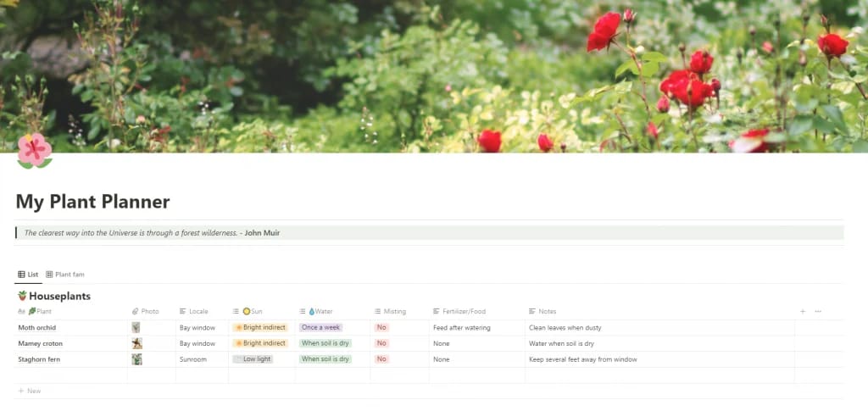Image resolution: width=868 pixels, height=411 pixels.
Task: Click the Feed after watering cell
Action: pos(462,328)
